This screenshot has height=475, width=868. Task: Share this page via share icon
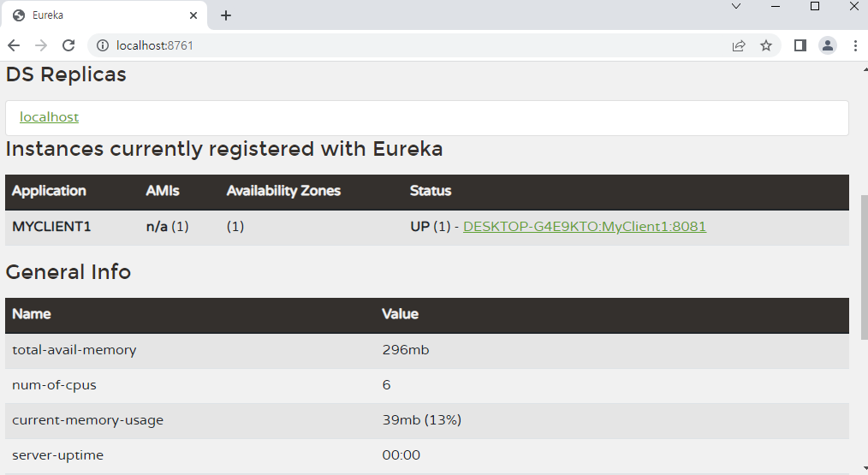click(x=739, y=45)
